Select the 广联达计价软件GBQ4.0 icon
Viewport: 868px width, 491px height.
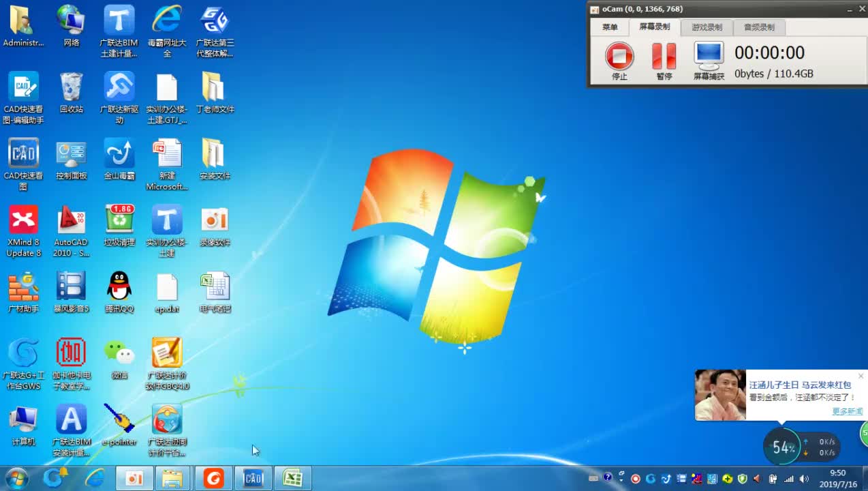(x=167, y=363)
